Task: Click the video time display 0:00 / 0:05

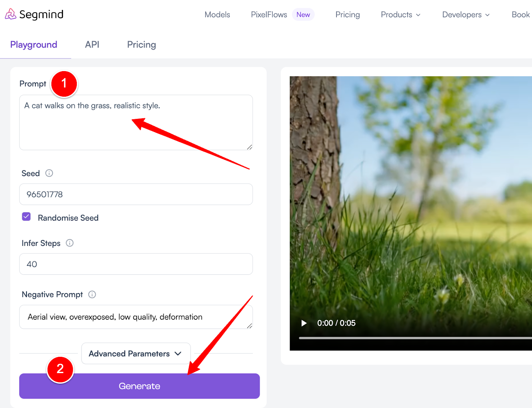Action: point(336,323)
